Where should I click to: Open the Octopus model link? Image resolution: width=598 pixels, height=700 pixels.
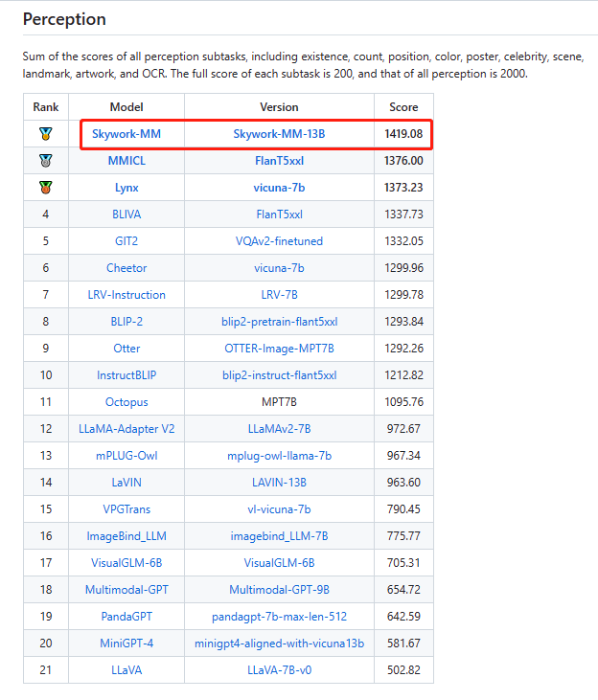[126, 402]
